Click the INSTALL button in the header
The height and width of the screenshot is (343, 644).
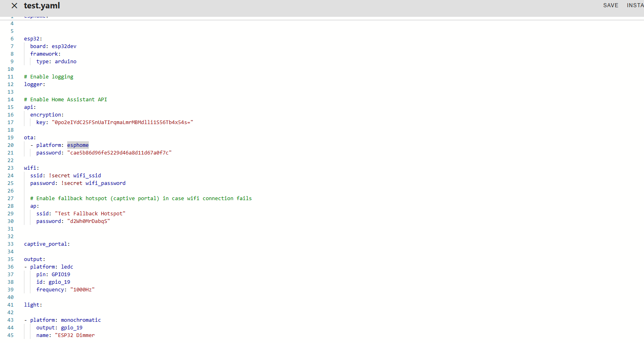(x=635, y=5)
